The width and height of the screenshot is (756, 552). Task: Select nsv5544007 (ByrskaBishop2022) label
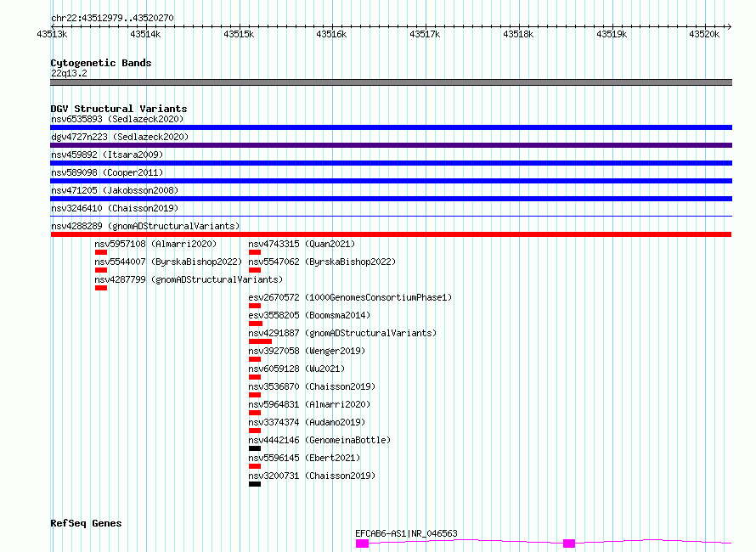[x=168, y=262]
